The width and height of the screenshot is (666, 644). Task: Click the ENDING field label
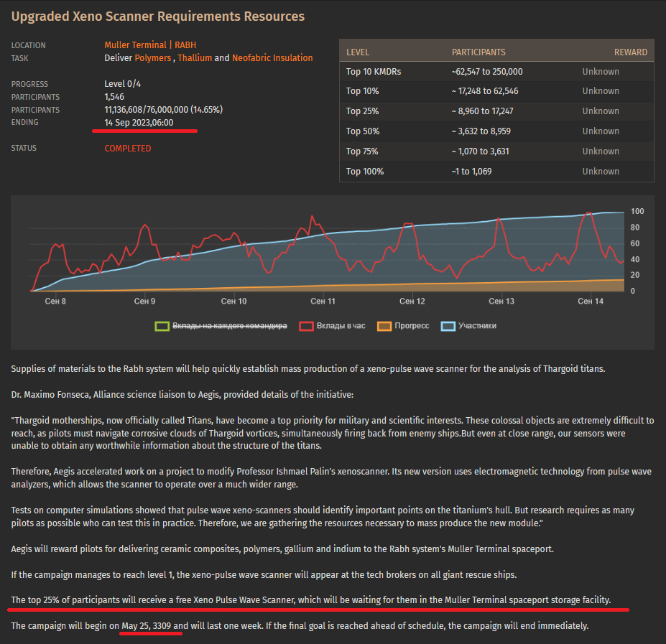[x=24, y=122]
